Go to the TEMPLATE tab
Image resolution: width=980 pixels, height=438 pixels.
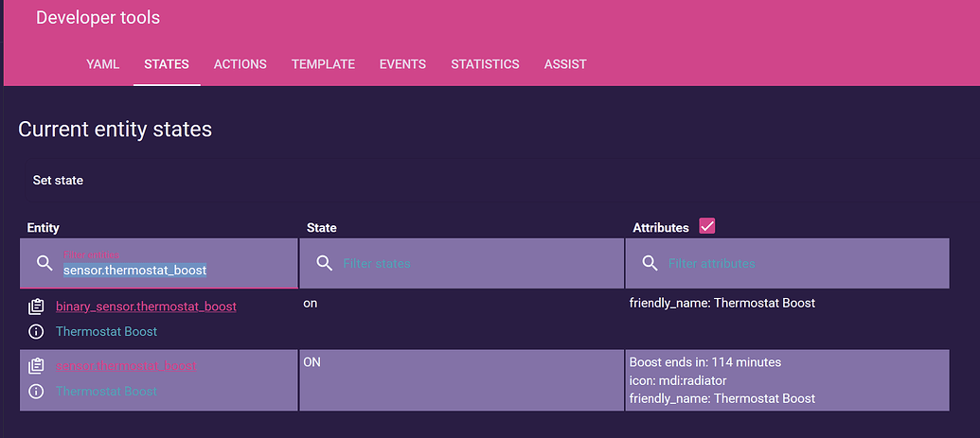pos(323,64)
